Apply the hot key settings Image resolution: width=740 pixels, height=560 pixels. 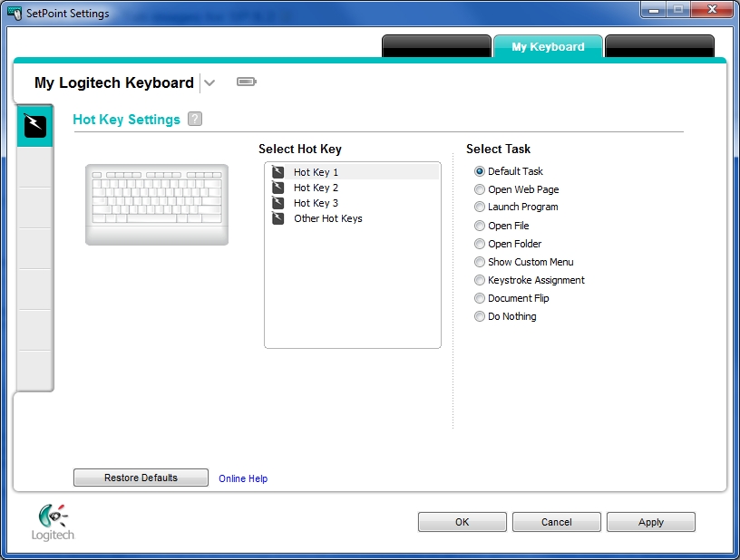coord(651,522)
